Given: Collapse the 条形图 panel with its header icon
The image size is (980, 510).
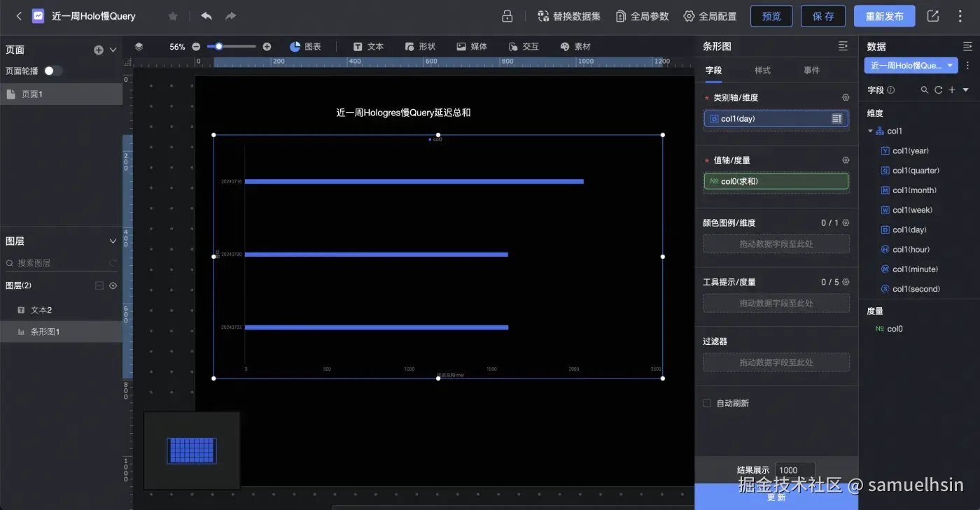Looking at the screenshot, I should tap(843, 46).
